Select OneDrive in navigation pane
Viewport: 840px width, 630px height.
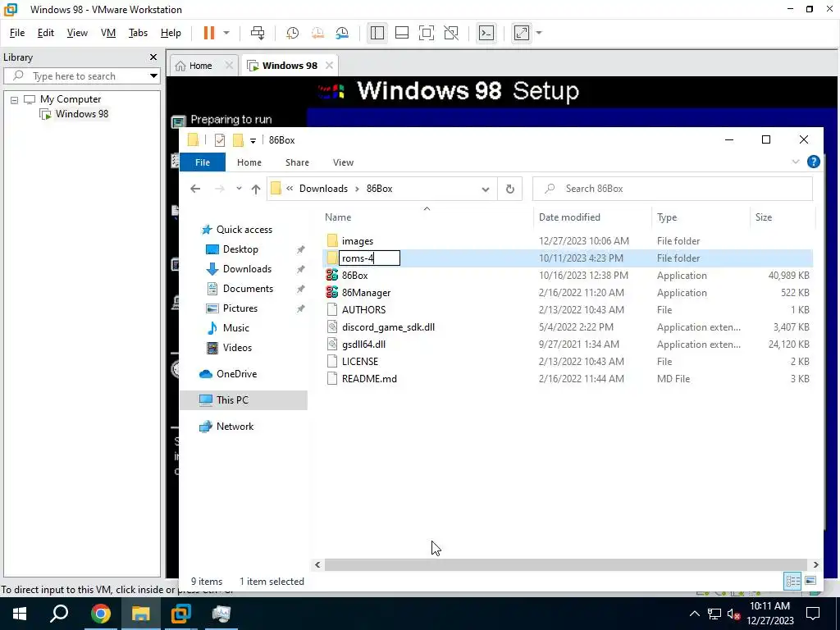click(x=236, y=374)
